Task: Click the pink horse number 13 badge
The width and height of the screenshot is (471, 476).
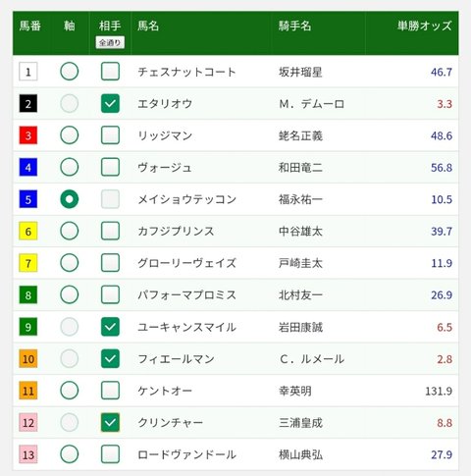Action: [28, 454]
